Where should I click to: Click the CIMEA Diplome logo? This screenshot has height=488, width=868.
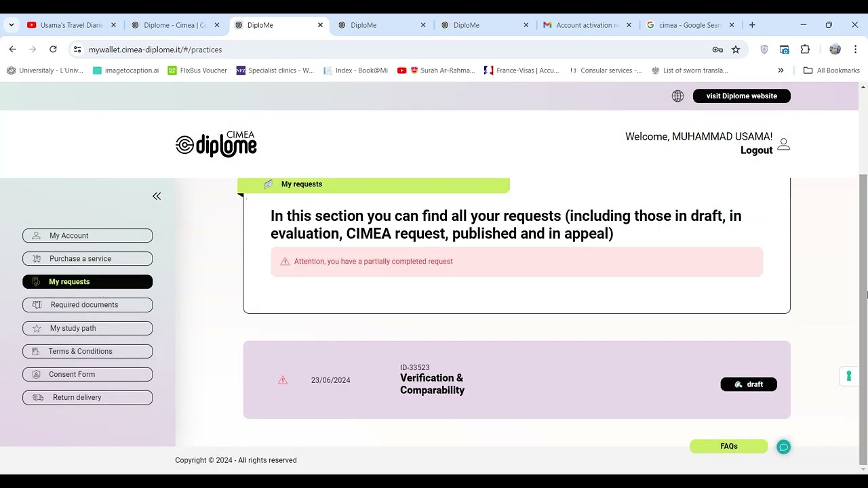click(x=216, y=144)
